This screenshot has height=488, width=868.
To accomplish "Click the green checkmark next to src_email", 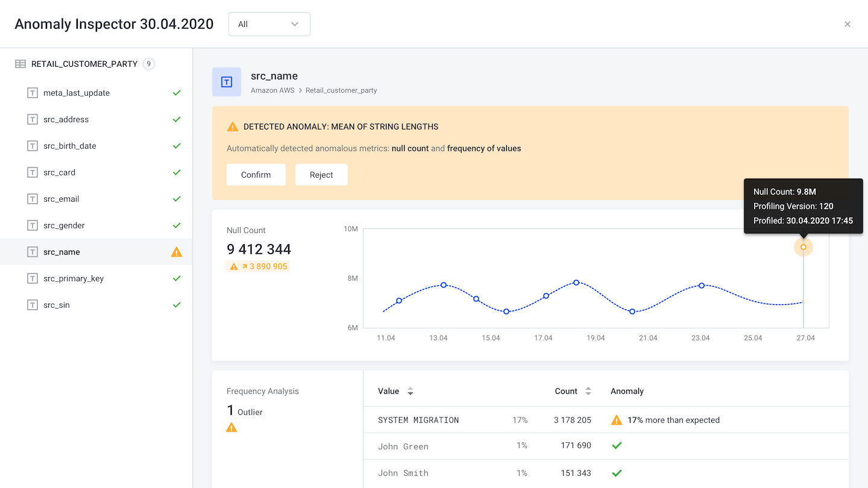I will 177,199.
